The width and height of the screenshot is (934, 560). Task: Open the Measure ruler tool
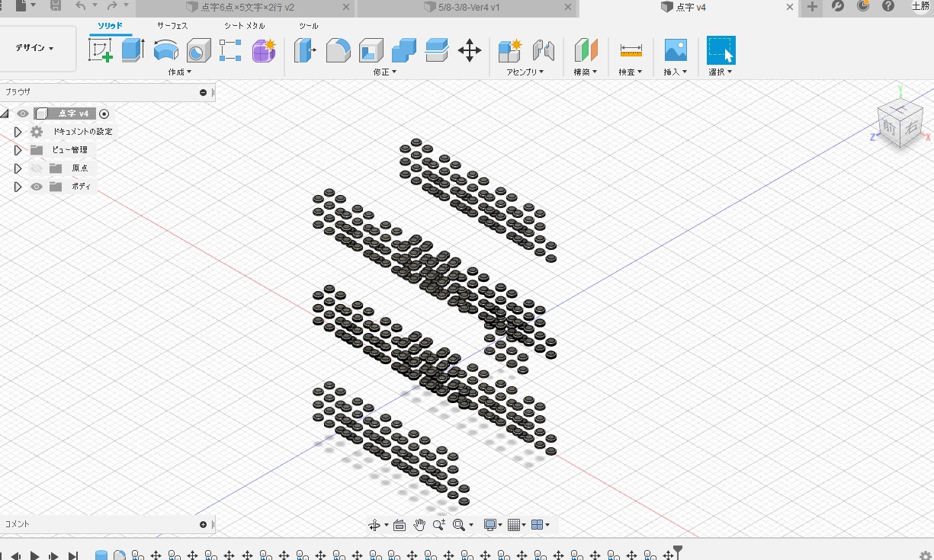point(631,51)
